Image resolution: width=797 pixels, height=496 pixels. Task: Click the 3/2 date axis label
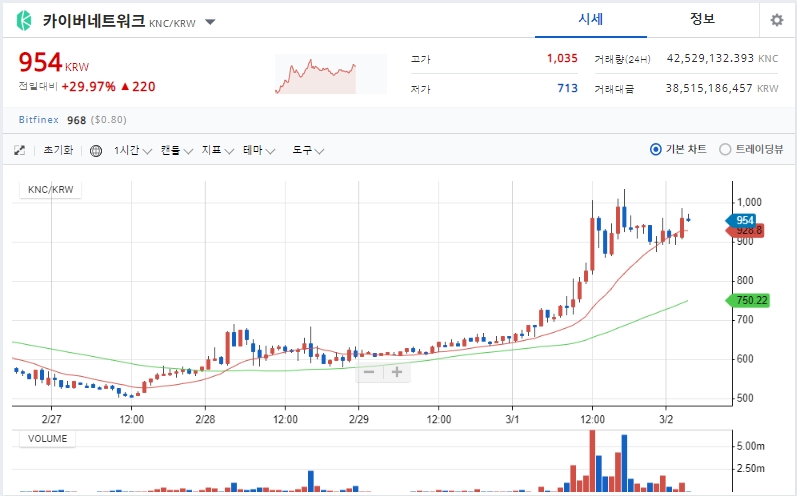coord(666,419)
